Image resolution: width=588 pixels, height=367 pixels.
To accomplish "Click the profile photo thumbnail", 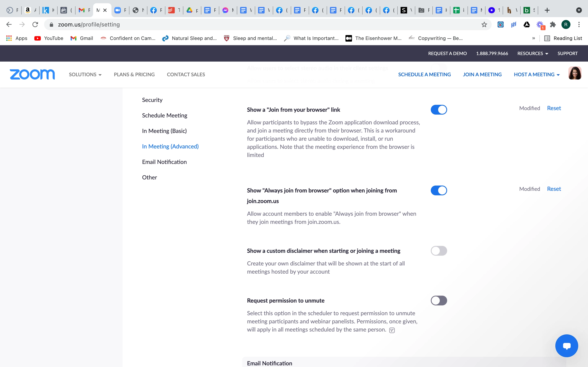I will click(x=575, y=73).
